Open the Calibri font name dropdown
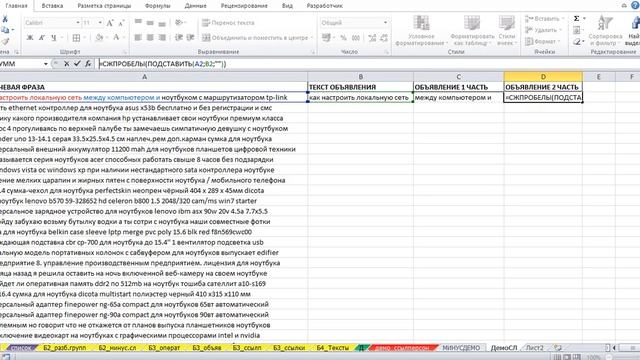Viewport: 640px width, 360px height. pyautogui.click(x=78, y=23)
